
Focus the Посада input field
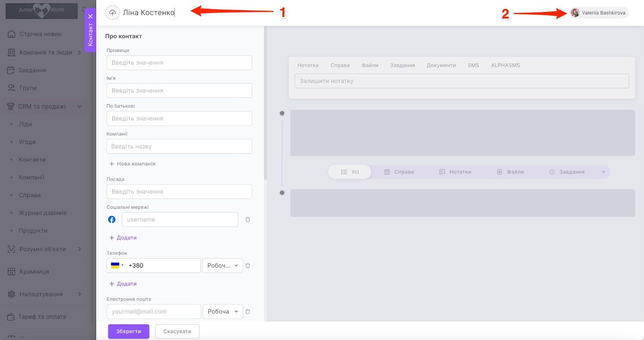pyautogui.click(x=180, y=192)
